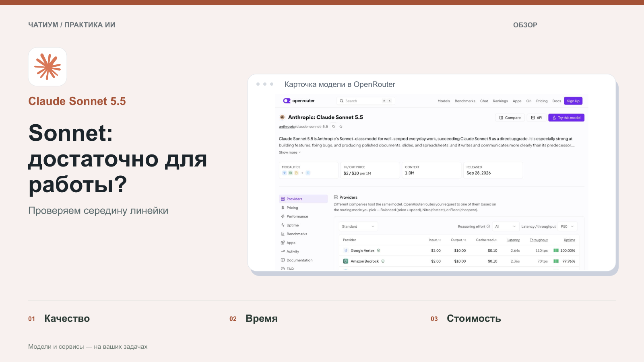Click the Sign Up button

click(573, 101)
